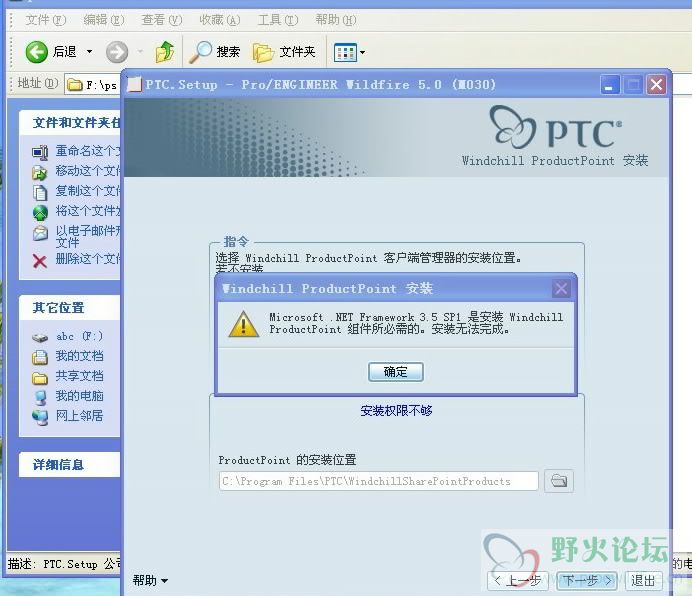Click the 搜索 magnifier button

214,52
